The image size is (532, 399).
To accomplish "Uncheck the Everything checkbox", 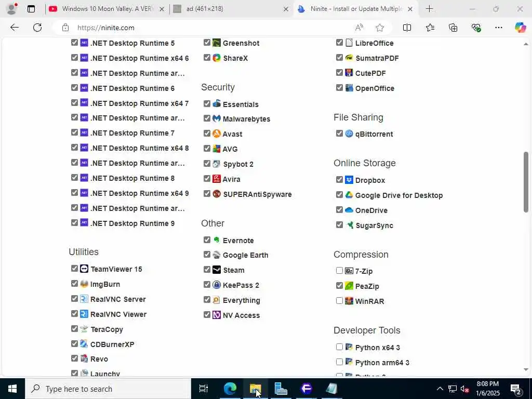I will point(207,300).
